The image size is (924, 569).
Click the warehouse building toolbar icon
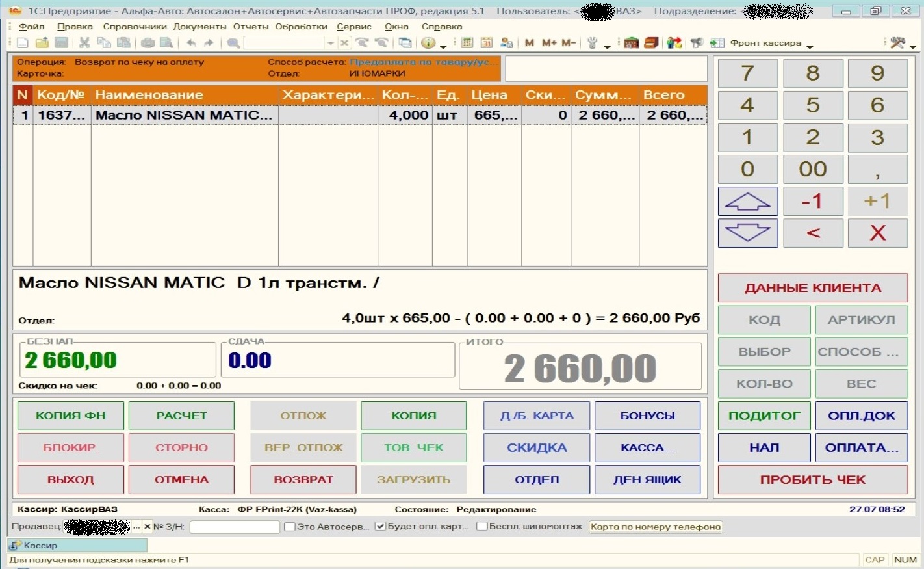tap(631, 43)
